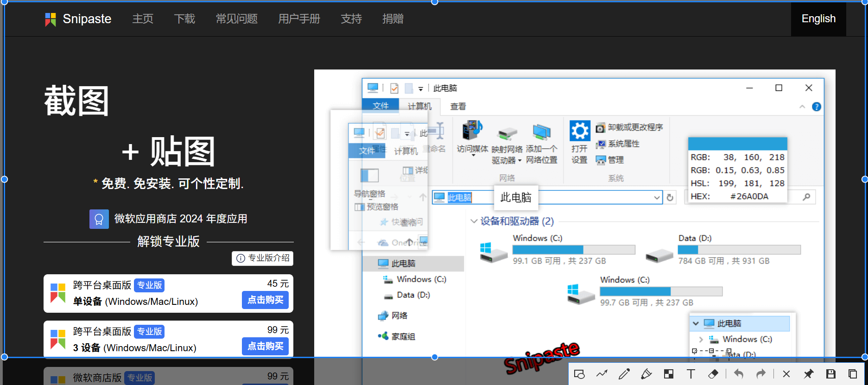Open the quick access toolbar dropdown arrow
Screen dimensions: 868x385
tap(420, 89)
